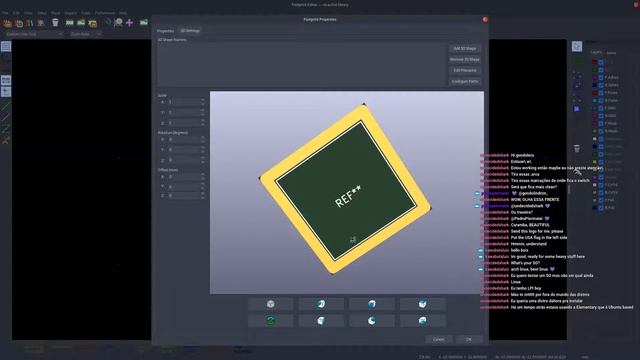Open the Preferences menu
Image resolution: width=640 pixels, height=360 pixels.
pyautogui.click(x=105, y=13)
